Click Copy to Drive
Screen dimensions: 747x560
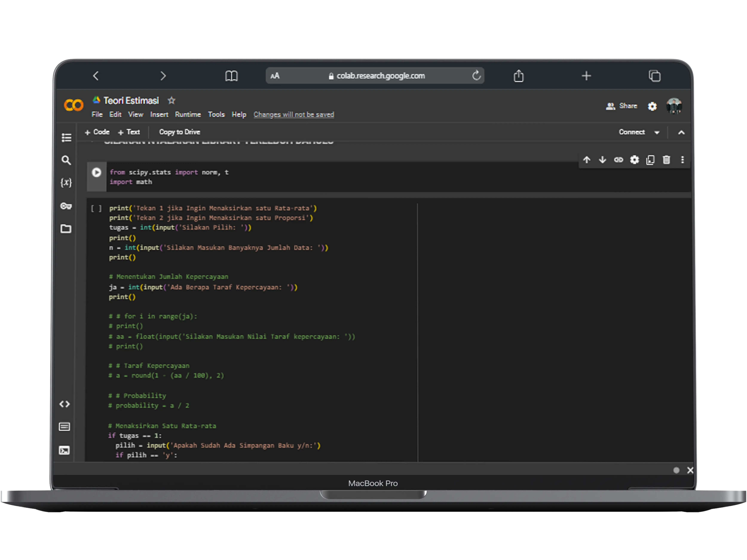180,132
